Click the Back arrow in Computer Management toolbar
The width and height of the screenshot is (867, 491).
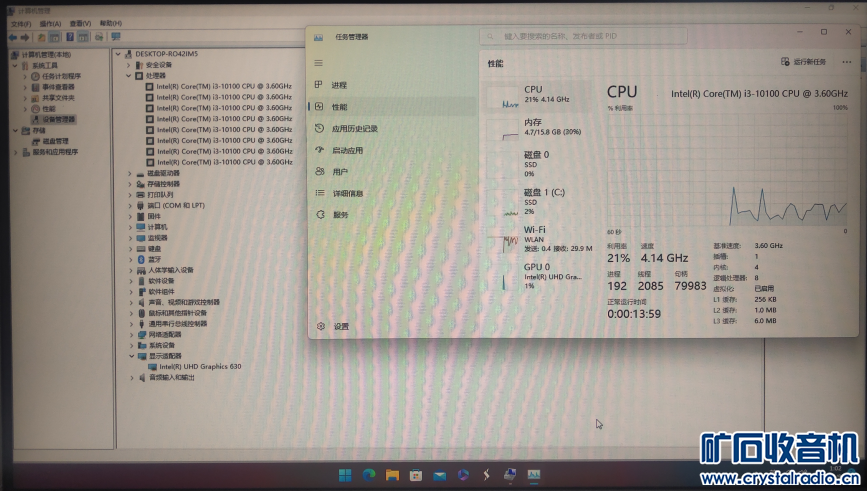(x=12, y=37)
